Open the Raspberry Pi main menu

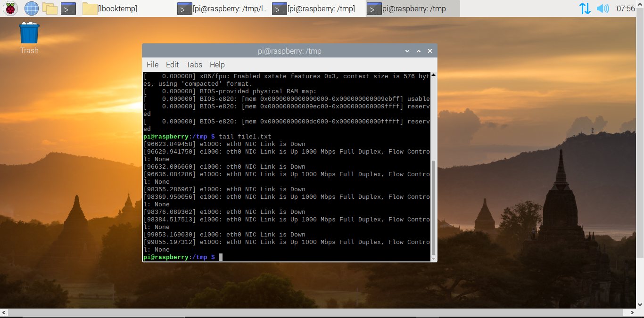[10, 8]
